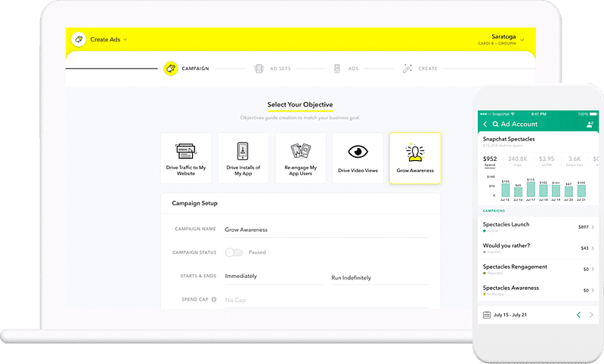604x364 pixels.
Task: Toggle the Campaign Status switch
Action: coord(234,252)
